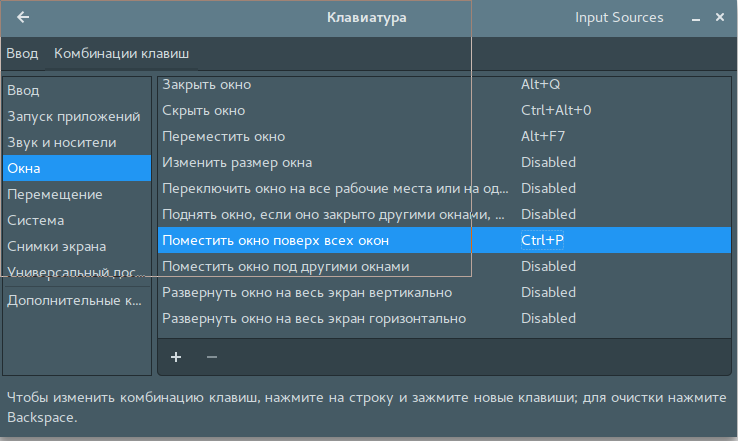This screenshot has width=738, height=441.
Task: Minimize the Клавиатура window
Action: point(696,18)
